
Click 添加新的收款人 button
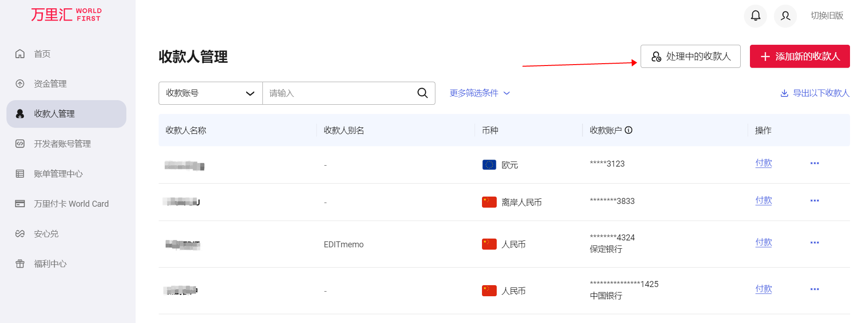pos(799,56)
